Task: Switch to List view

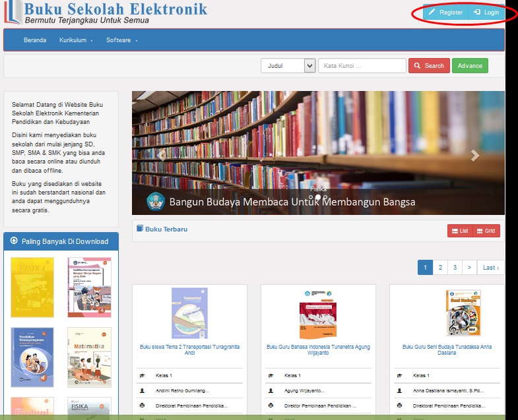Action: pyautogui.click(x=460, y=231)
